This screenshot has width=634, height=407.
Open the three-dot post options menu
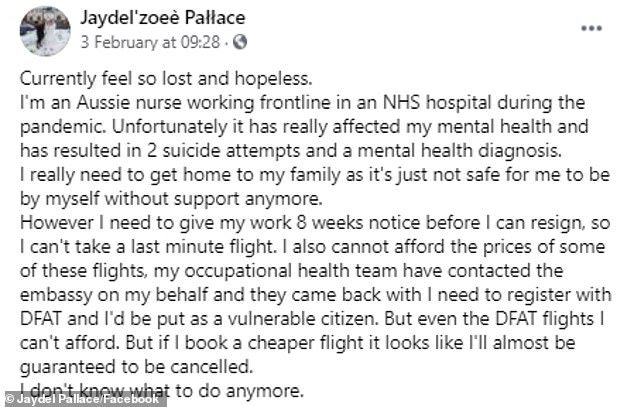592,28
